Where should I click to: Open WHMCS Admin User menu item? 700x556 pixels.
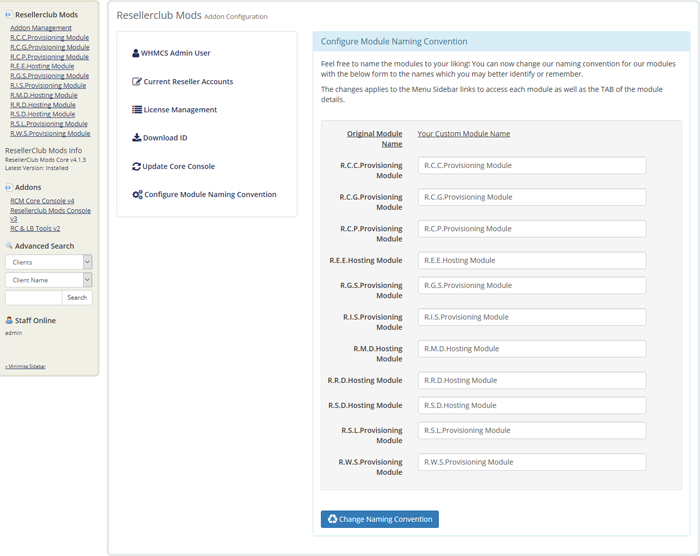coord(171,53)
